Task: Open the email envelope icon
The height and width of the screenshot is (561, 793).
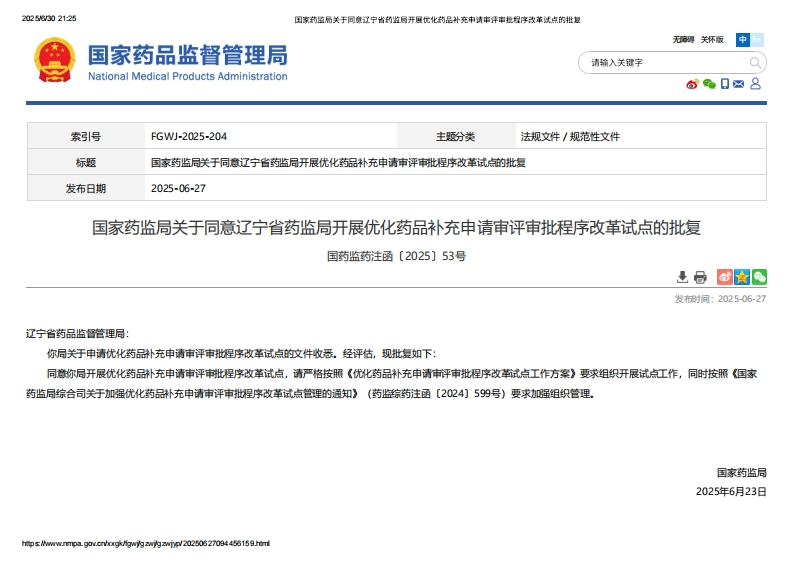Action: (739, 84)
